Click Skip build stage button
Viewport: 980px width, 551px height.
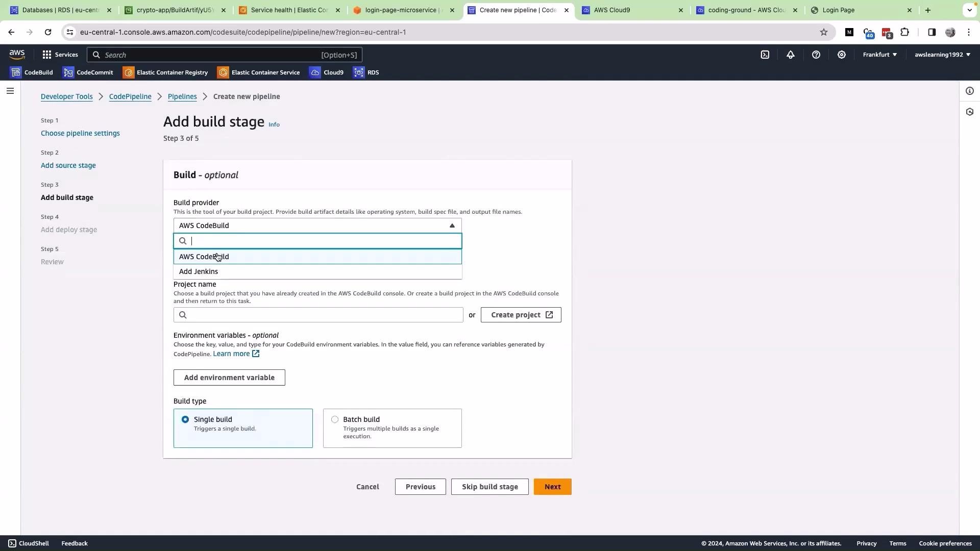click(x=489, y=487)
